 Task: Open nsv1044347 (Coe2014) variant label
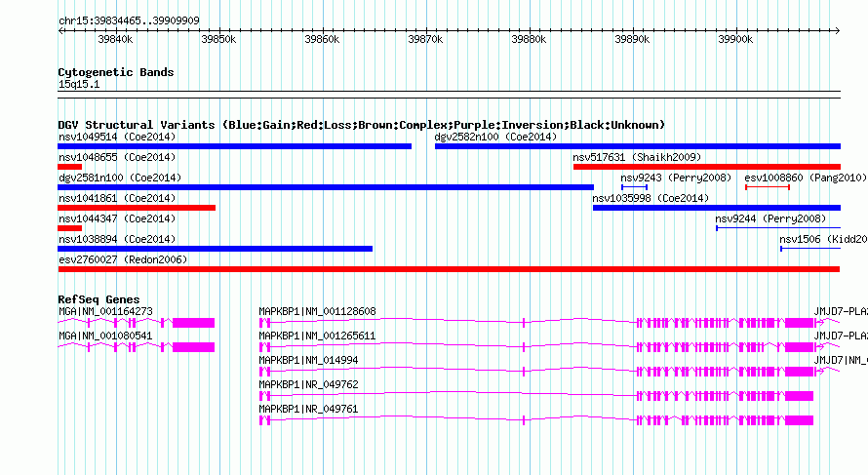click(117, 218)
